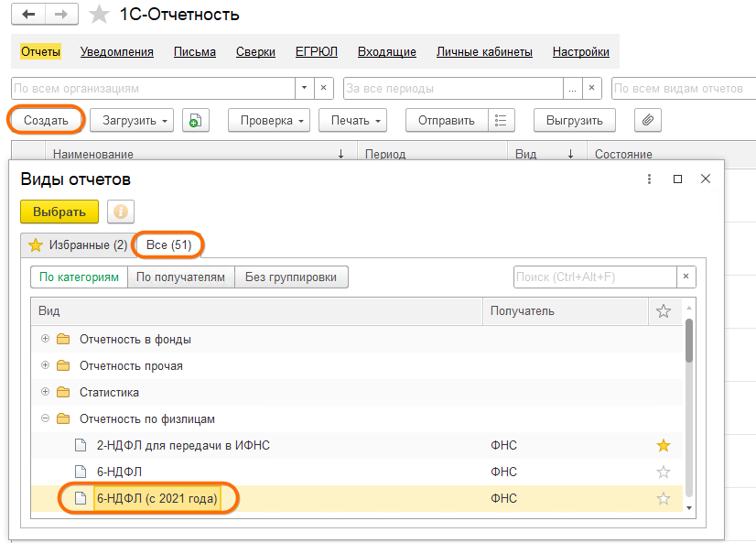
Task: Add 1С-Отчетность to favorites with the star
Action: (x=100, y=15)
